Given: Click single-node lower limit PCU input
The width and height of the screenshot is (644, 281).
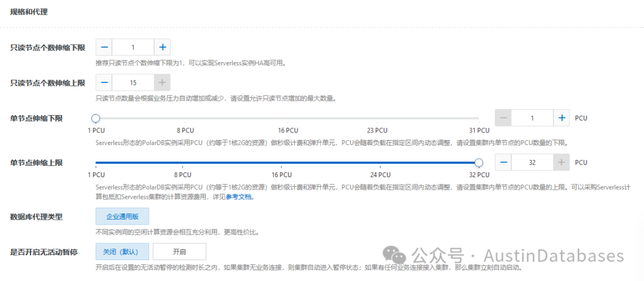Looking at the screenshot, I should coord(532,118).
